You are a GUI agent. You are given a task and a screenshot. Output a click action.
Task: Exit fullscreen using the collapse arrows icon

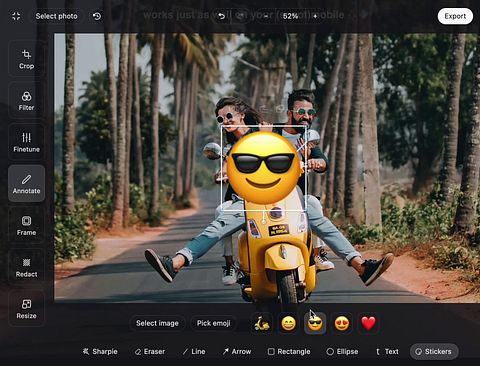point(16,16)
